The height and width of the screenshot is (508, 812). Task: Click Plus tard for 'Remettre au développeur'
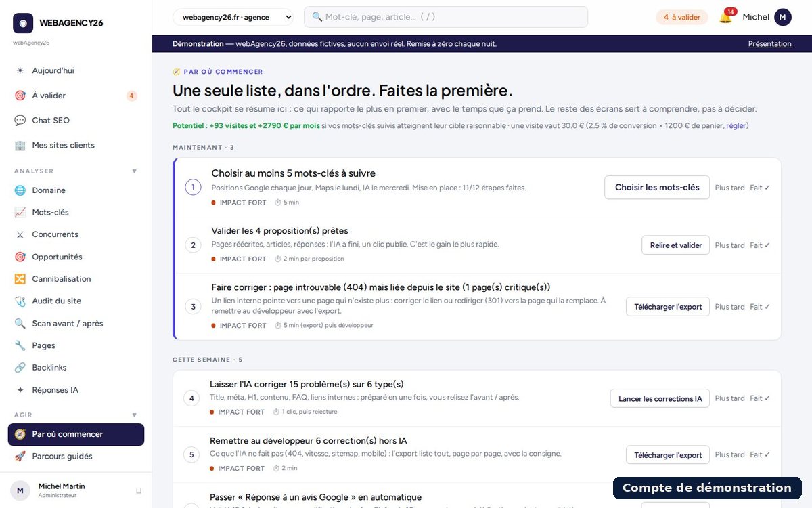tap(729, 455)
